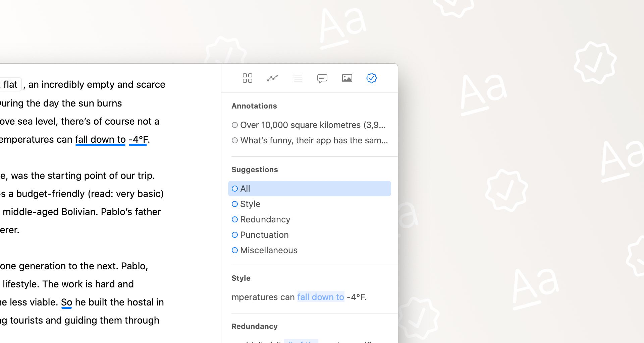Open the annotation starting 'What's funny, their app'
The height and width of the screenshot is (343, 644).
pyautogui.click(x=313, y=140)
